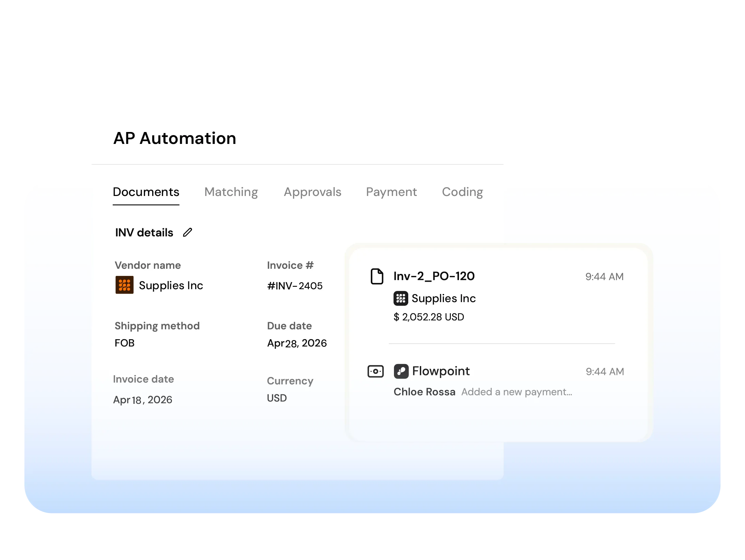Click the document file icon for Inv-2_PO-120
The width and height of the screenshot is (745, 560).
point(377,276)
